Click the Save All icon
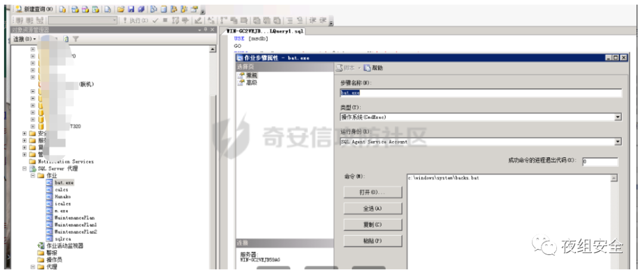644x274 pixels. (x=141, y=9)
